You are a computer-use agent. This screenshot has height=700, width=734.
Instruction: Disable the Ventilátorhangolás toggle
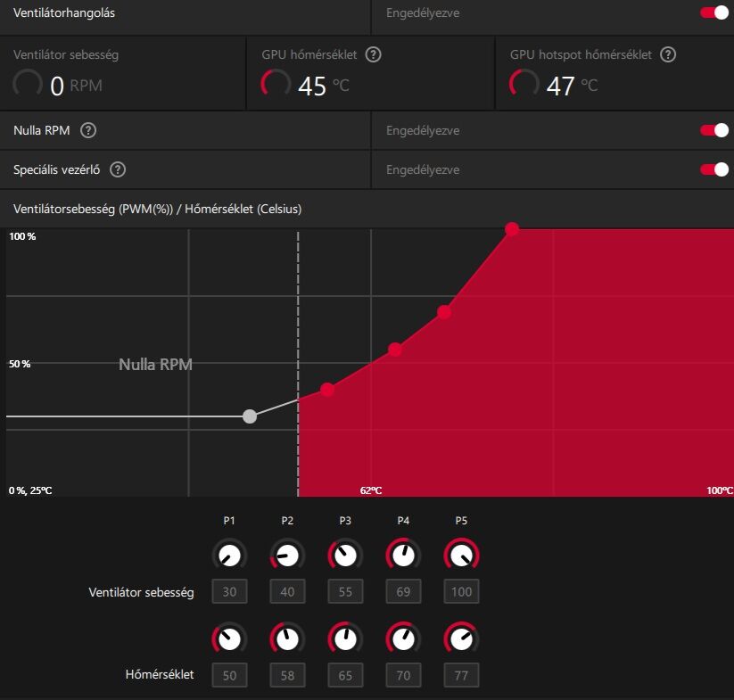click(714, 12)
